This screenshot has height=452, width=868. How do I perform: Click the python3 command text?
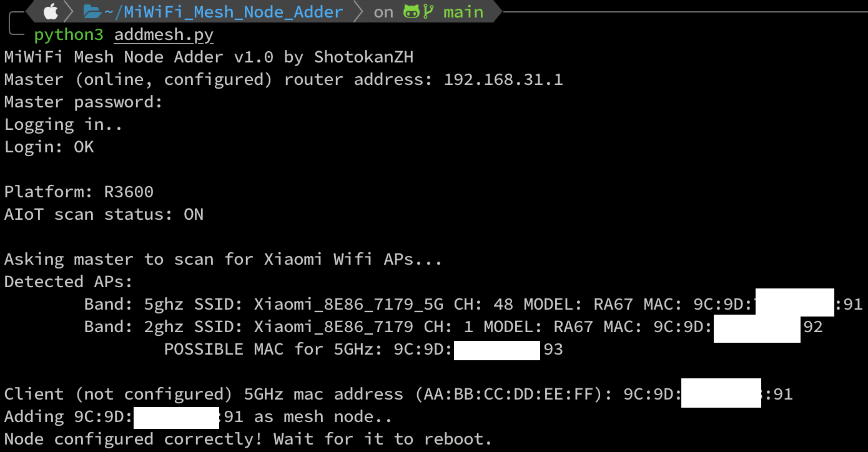[x=69, y=35]
